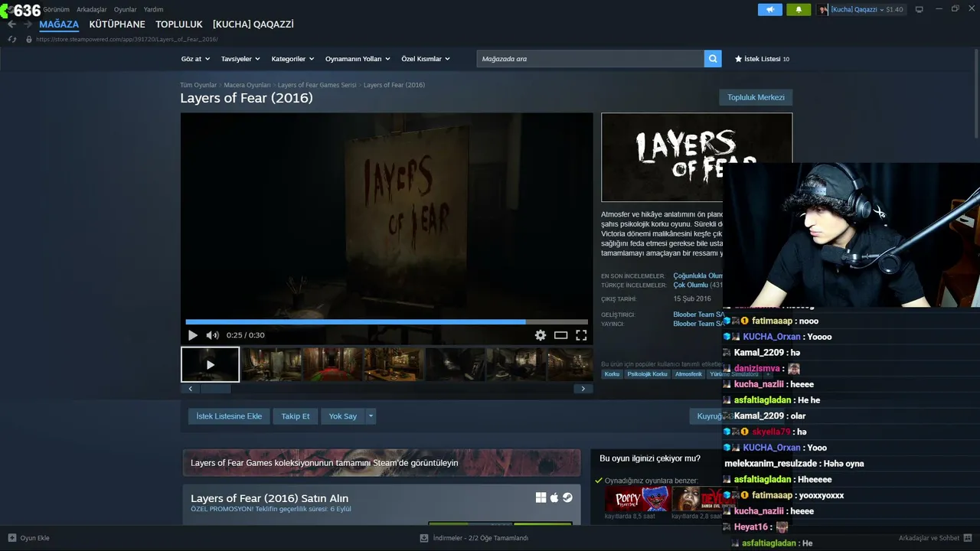This screenshot has width=980, height=551.
Task: Click the Atmosferik tag
Action: pos(688,374)
